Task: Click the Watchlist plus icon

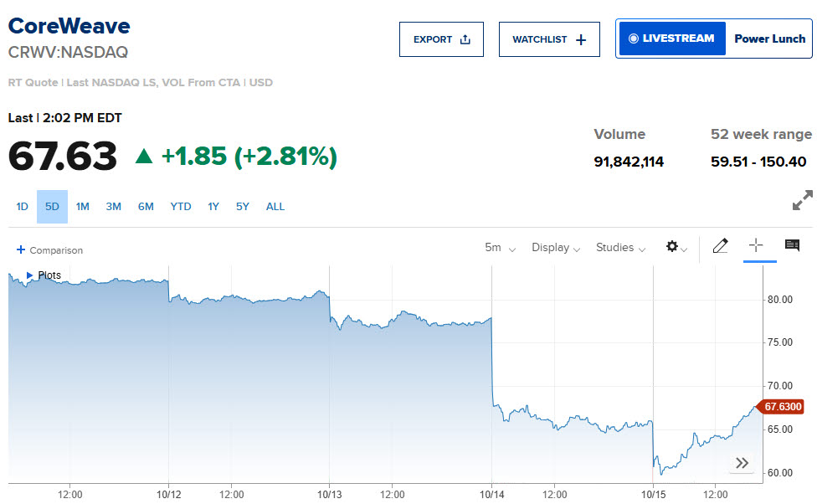Action: 581,39
